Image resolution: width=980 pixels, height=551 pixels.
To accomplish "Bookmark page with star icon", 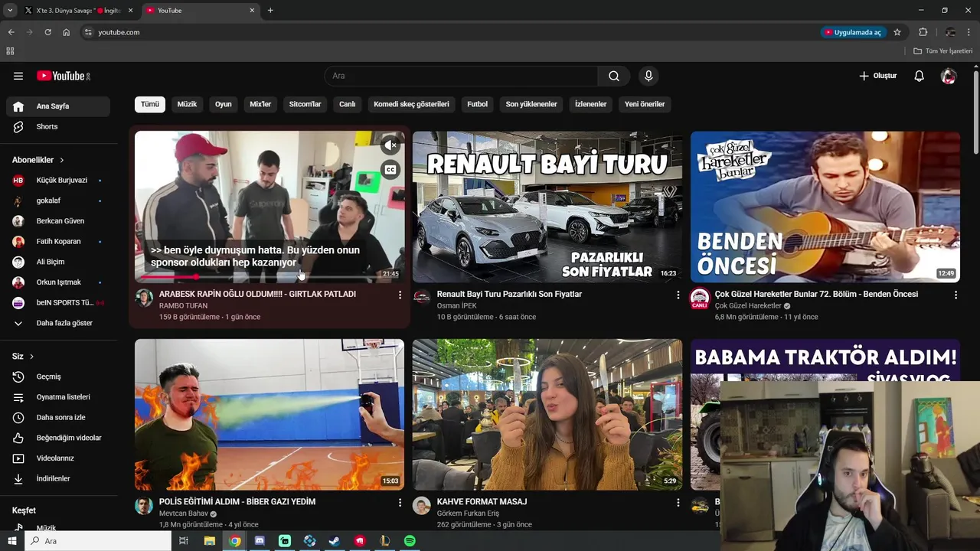I will coord(897,32).
